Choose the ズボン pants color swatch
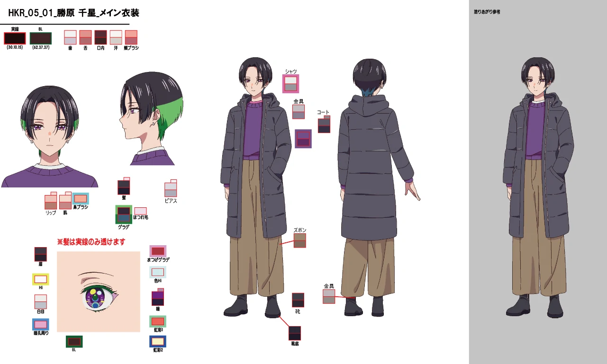Viewport: 607px width, 364px height. click(299, 240)
